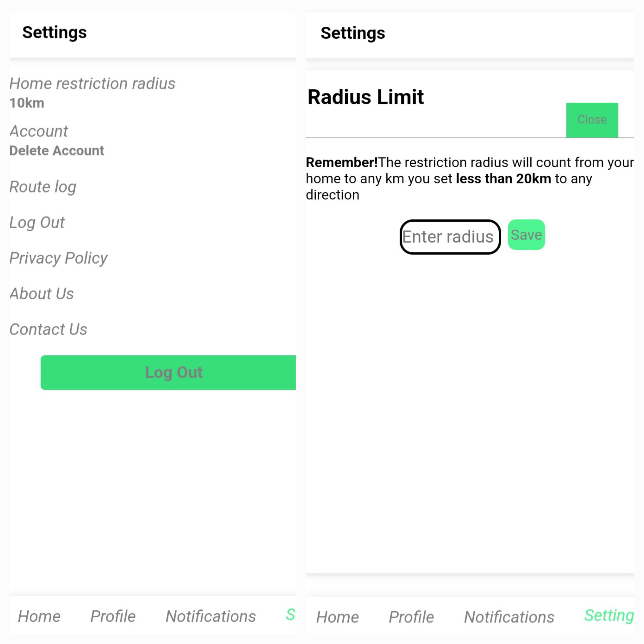The width and height of the screenshot is (644, 644).
Task: Focus the Enter radius input field
Action: click(450, 237)
